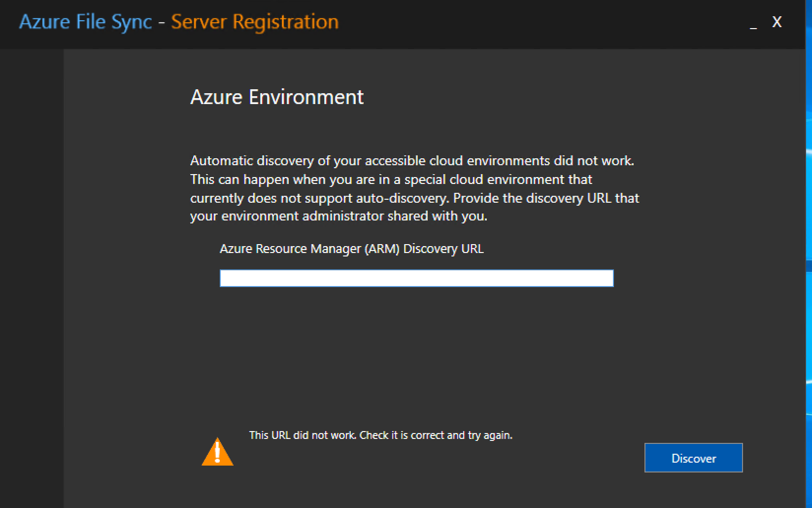The height and width of the screenshot is (508, 812).
Task: Click 'This URL did not work' error message
Action: coord(380,435)
